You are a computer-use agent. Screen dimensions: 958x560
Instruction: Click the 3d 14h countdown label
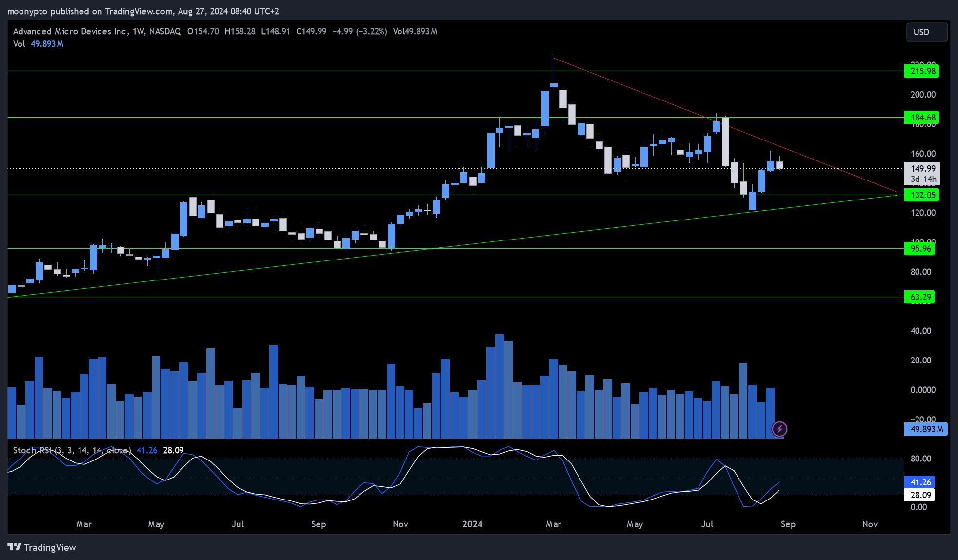pyautogui.click(x=923, y=179)
